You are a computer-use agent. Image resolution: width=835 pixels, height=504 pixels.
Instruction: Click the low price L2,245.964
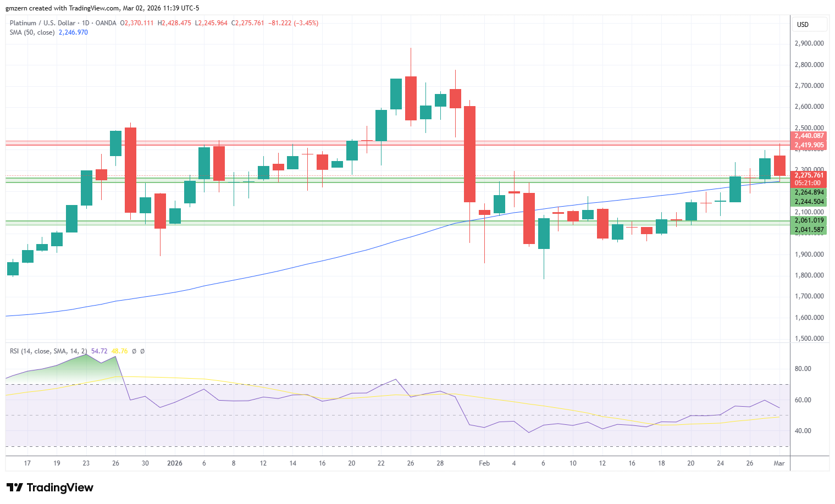[211, 23]
